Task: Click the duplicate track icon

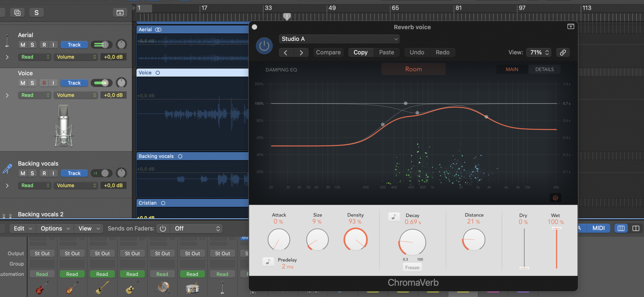Action: pyautogui.click(x=17, y=13)
